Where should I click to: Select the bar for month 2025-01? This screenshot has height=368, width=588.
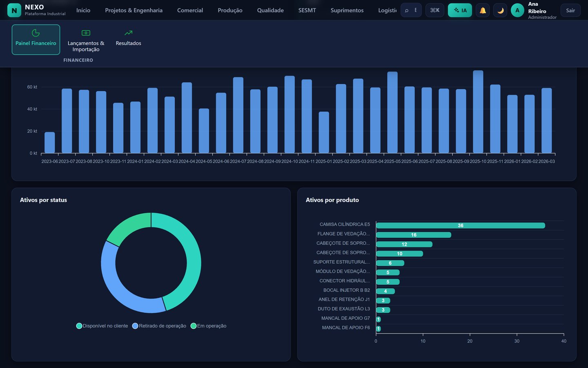[324, 132]
